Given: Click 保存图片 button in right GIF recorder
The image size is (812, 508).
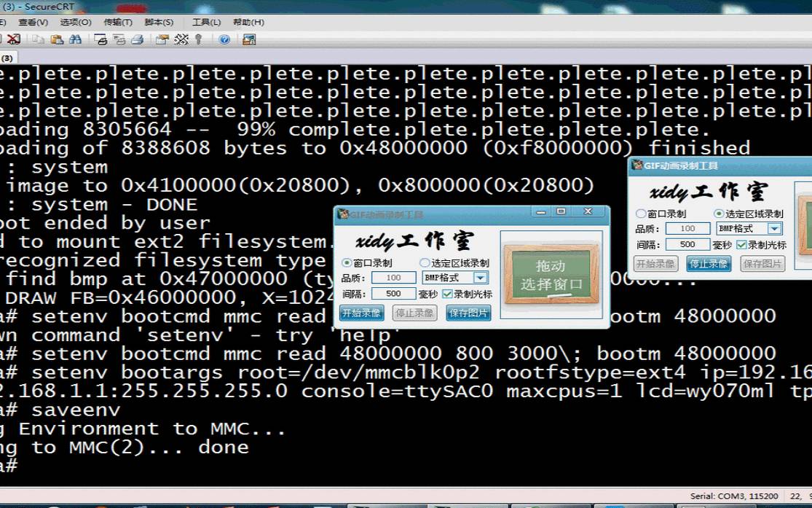Looking at the screenshot, I should pyautogui.click(x=762, y=264).
